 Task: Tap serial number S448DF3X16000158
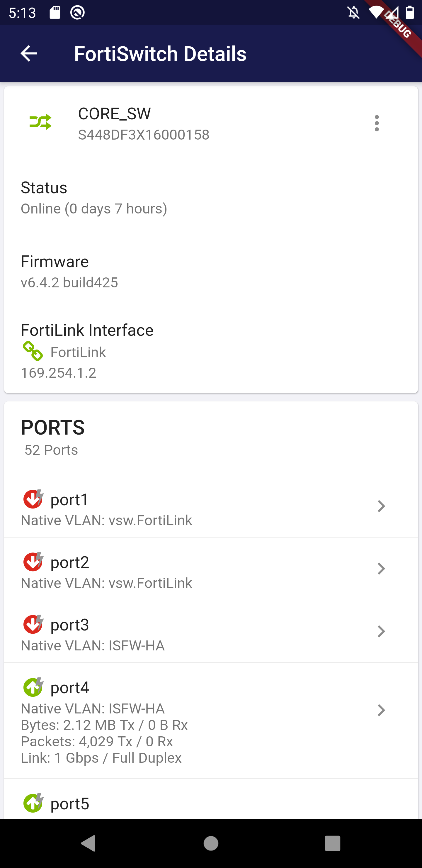[144, 135]
